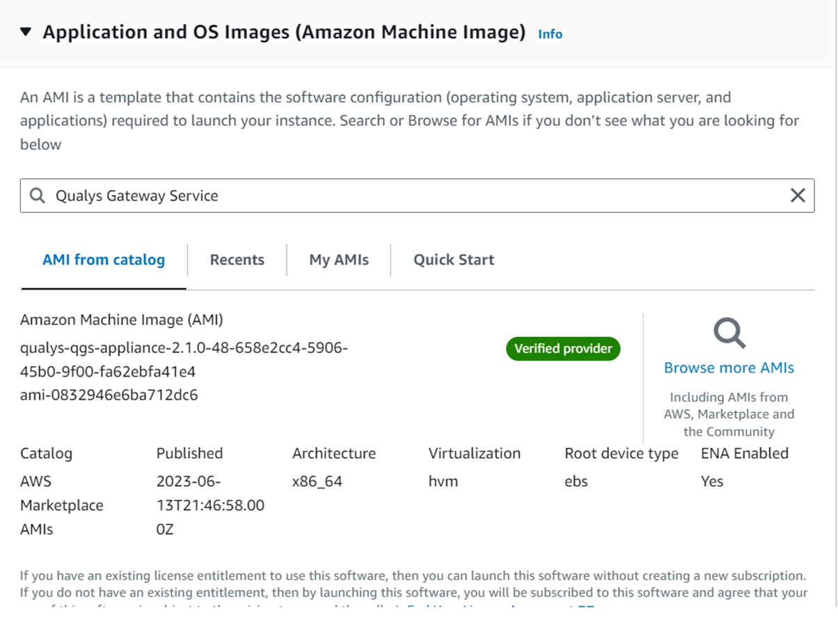The height and width of the screenshot is (644, 838).
Task: Click the magnifier icon in the AMI search box
Action: tap(37, 196)
